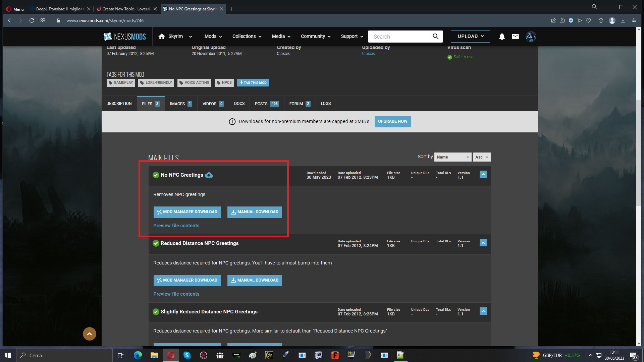Click the Skyrim home icon

(162, 36)
